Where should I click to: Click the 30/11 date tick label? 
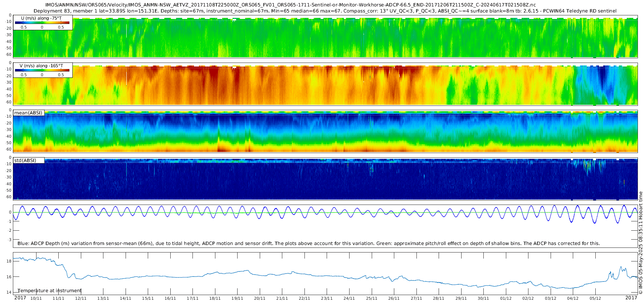tap(483, 298)
